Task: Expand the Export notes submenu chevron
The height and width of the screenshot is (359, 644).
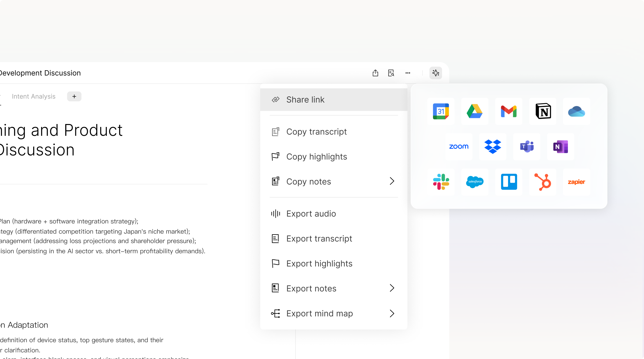Action: click(x=392, y=288)
